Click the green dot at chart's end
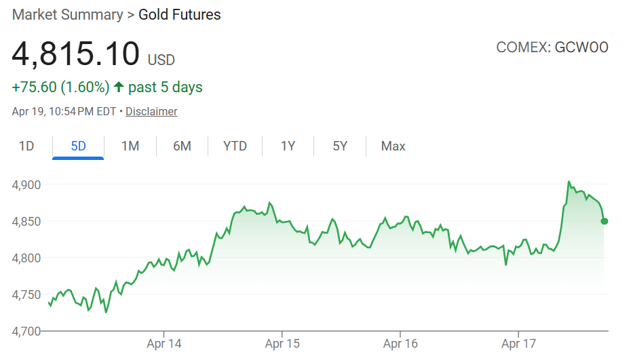The height and width of the screenshot is (364, 633). tap(605, 221)
